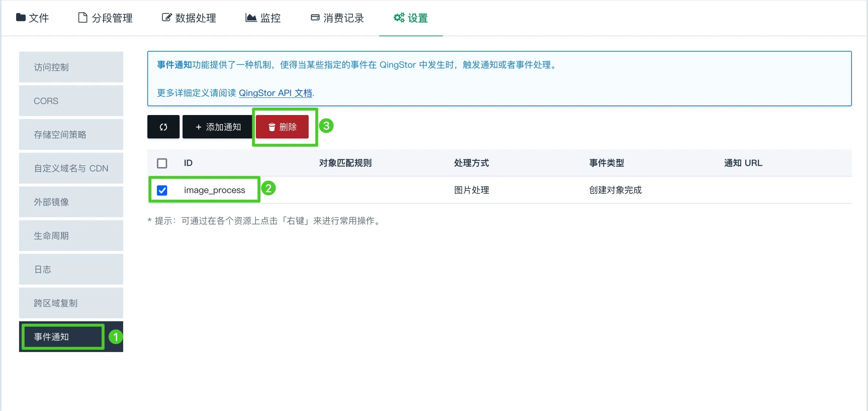This screenshot has width=868, height=411.
Task: Uncheck the image_process notification row
Action: [x=162, y=190]
